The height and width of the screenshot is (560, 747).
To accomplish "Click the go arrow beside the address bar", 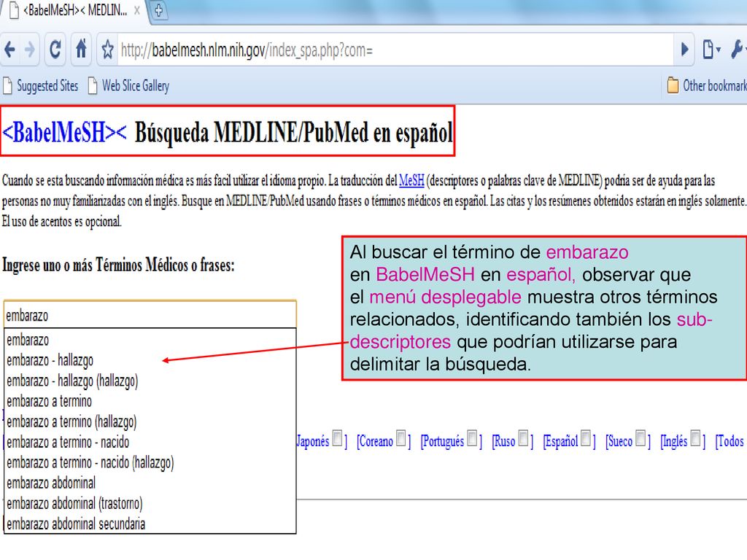I will [x=684, y=49].
